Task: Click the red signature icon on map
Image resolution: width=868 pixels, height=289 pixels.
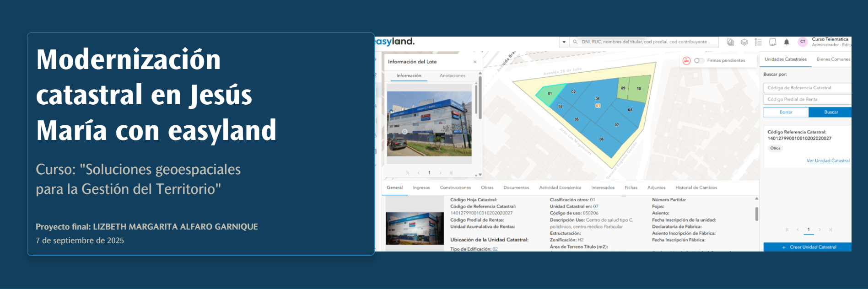Action: click(686, 61)
